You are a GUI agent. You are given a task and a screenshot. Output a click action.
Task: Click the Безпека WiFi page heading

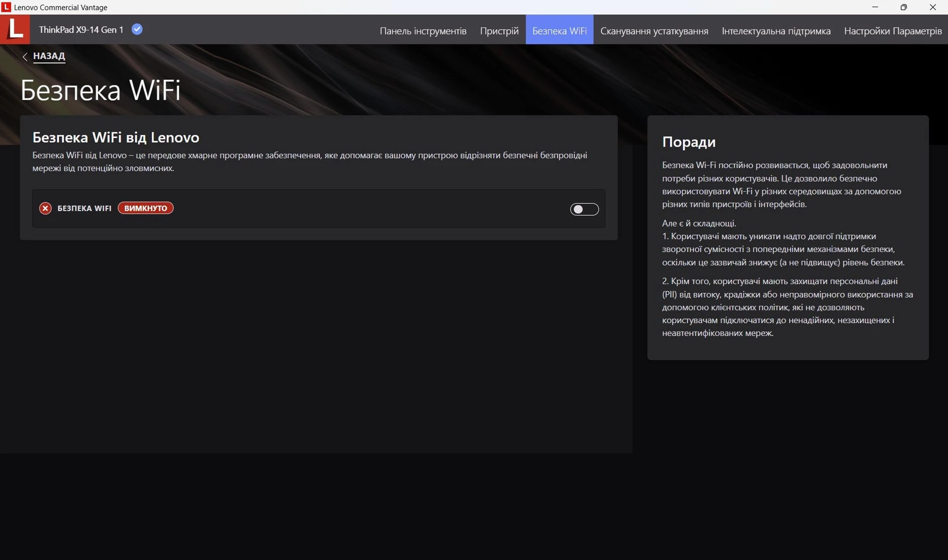(x=101, y=90)
